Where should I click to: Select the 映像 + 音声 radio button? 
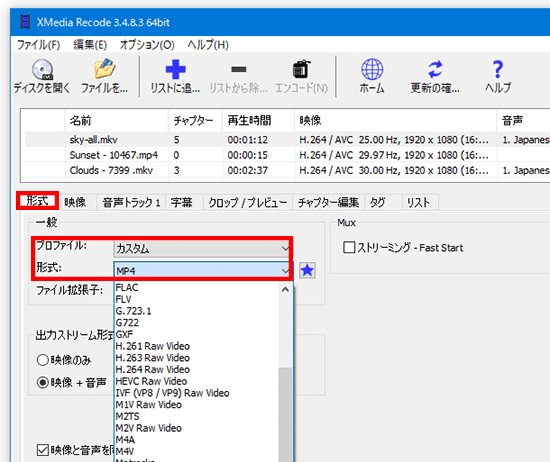(x=42, y=382)
